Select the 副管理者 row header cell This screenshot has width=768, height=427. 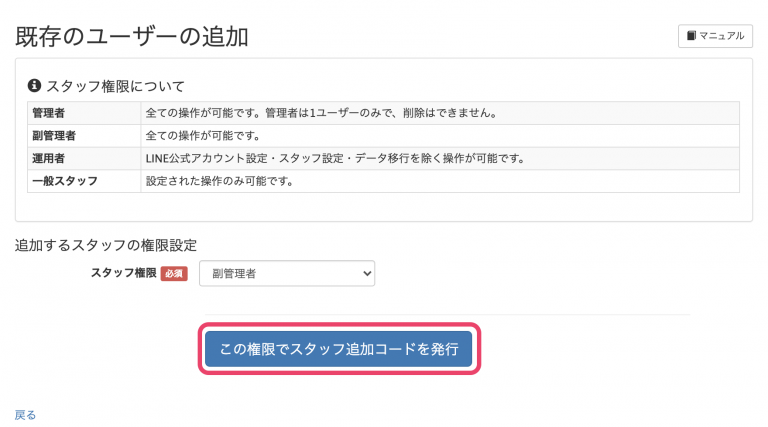pyautogui.click(x=84, y=136)
